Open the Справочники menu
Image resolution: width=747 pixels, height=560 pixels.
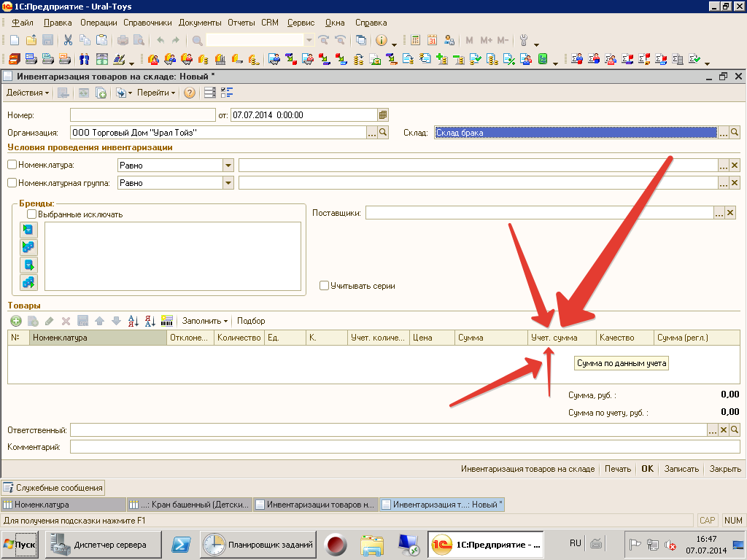[147, 23]
